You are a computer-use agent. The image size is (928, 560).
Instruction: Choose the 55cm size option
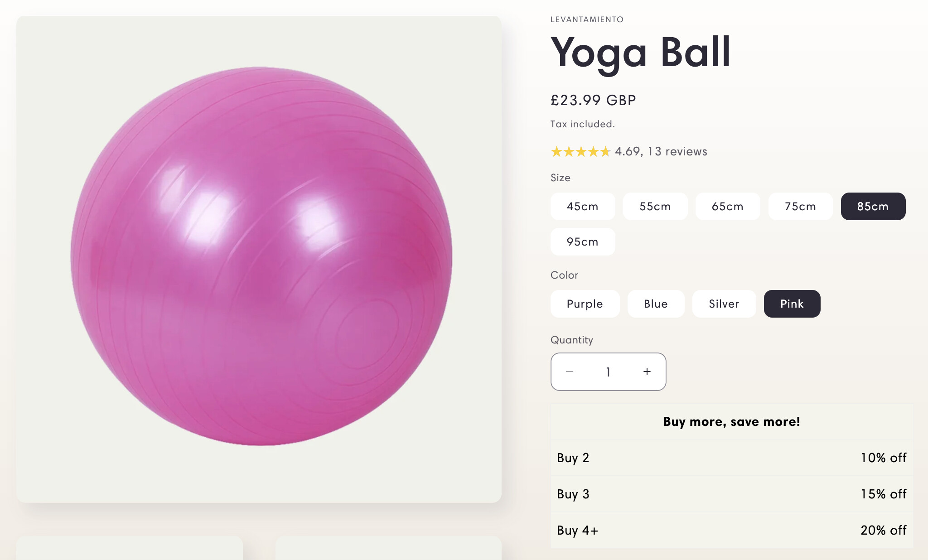(x=655, y=207)
